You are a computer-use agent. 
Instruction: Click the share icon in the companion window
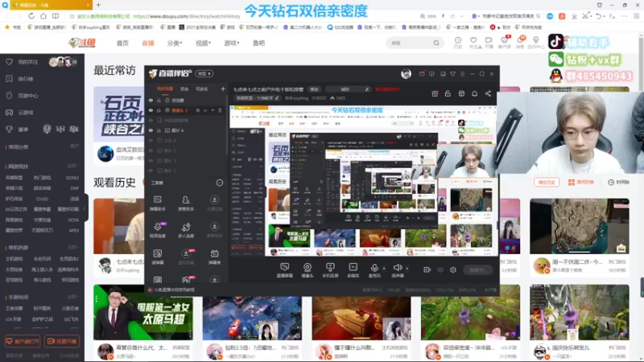tap(488, 93)
